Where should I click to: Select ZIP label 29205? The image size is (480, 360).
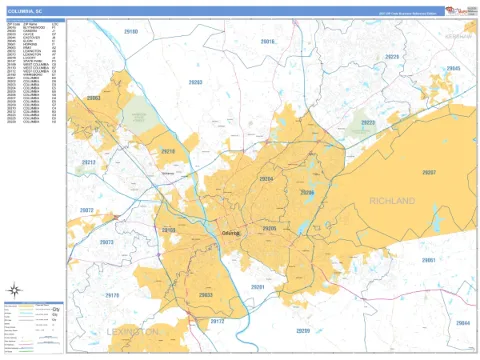point(269,228)
